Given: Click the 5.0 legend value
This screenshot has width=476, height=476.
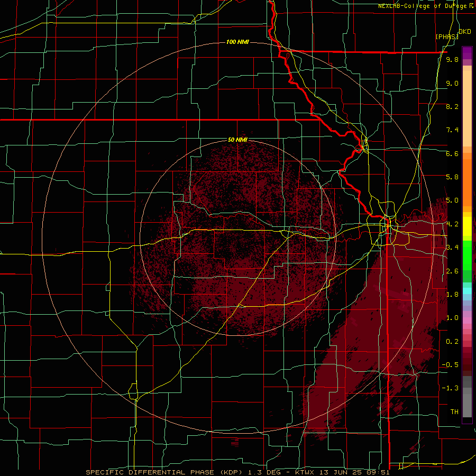Looking at the screenshot, I should (x=452, y=200).
